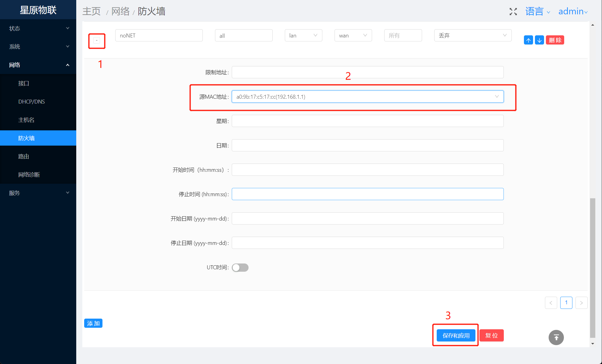Viewport: 602px width, 364px height.
Task: Click the fullscreen toggle icon
Action: (x=513, y=12)
